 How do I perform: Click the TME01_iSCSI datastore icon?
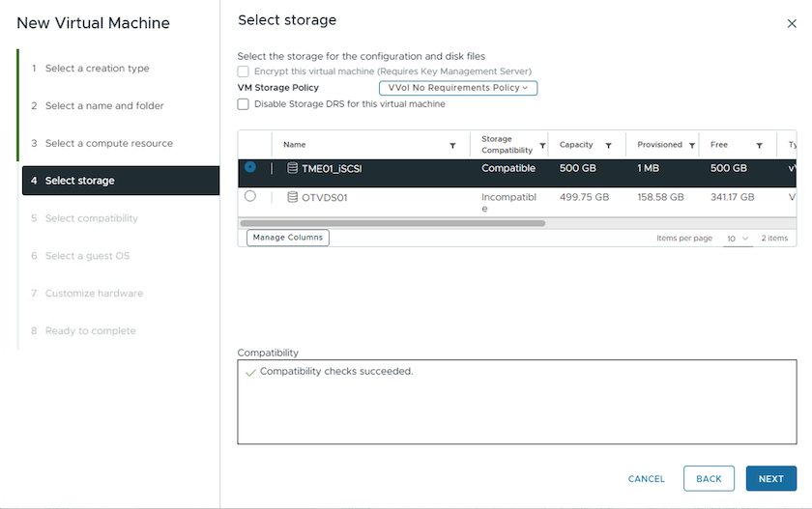pos(293,168)
